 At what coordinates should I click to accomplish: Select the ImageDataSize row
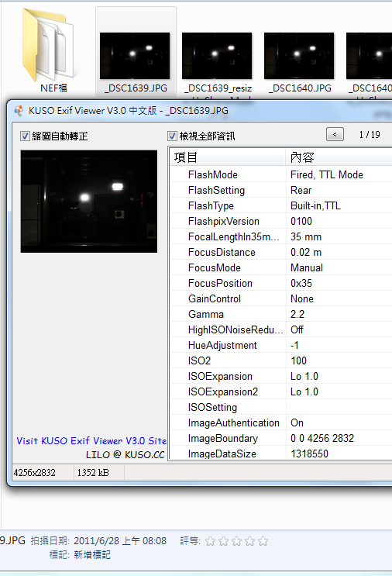pyautogui.click(x=281, y=454)
